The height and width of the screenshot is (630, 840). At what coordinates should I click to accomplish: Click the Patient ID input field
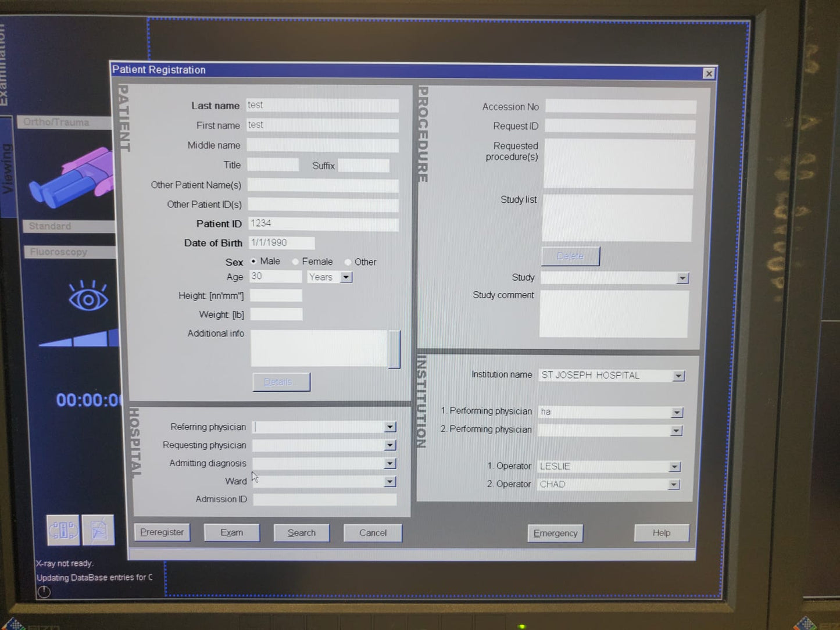[x=323, y=224]
